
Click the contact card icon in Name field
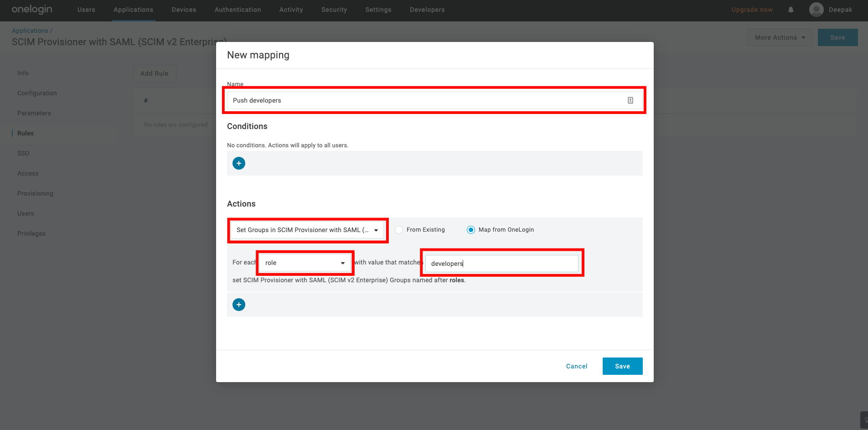630,100
